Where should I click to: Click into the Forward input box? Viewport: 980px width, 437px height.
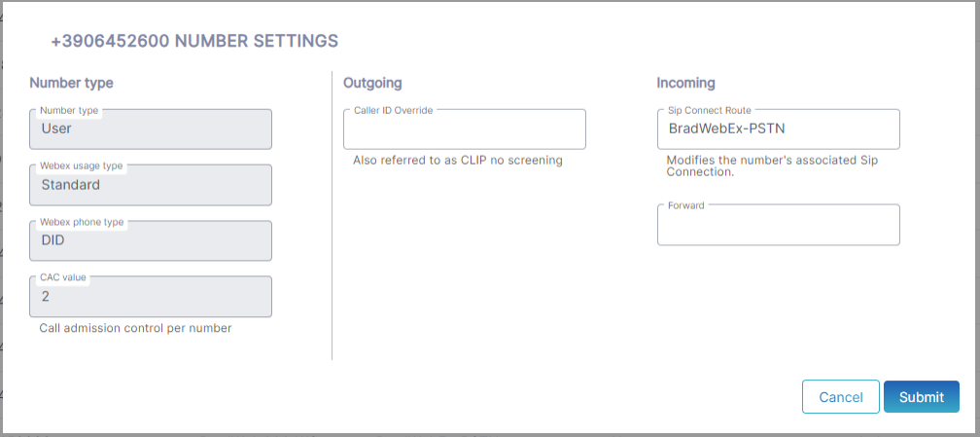pos(778,227)
